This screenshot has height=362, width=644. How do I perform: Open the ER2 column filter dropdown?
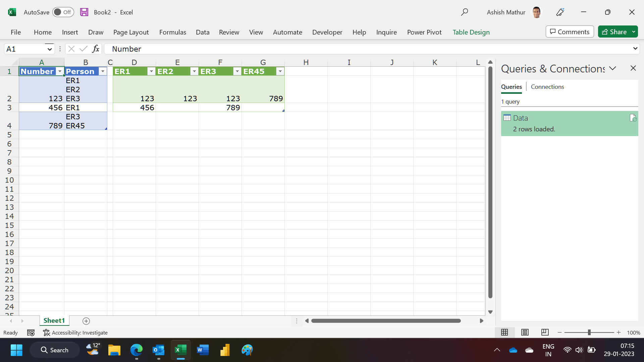pyautogui.click(x=194, y=71)
